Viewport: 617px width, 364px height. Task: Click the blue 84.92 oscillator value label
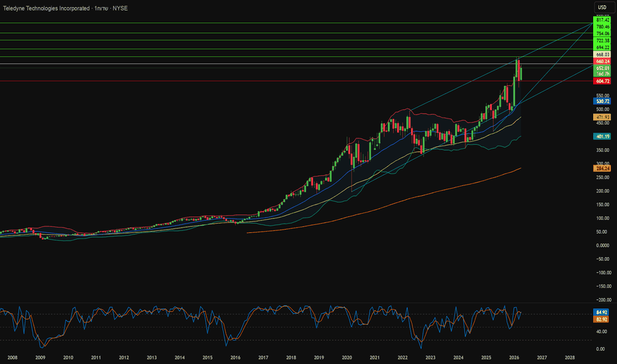click(602, 312)
